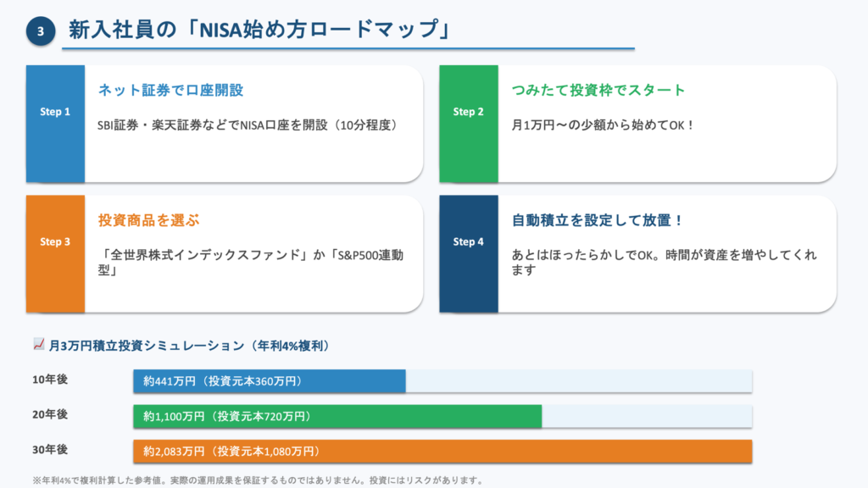Viewport: 868px width, 488px height.
Task: Click the circled number 3 badge
Action: coord(40,31)
